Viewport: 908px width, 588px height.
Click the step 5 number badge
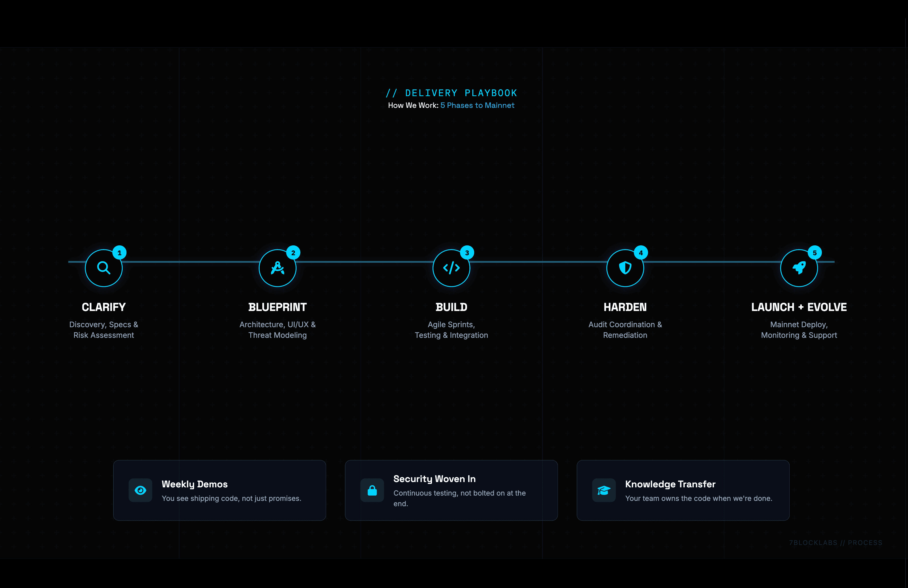tap(815, 253)
